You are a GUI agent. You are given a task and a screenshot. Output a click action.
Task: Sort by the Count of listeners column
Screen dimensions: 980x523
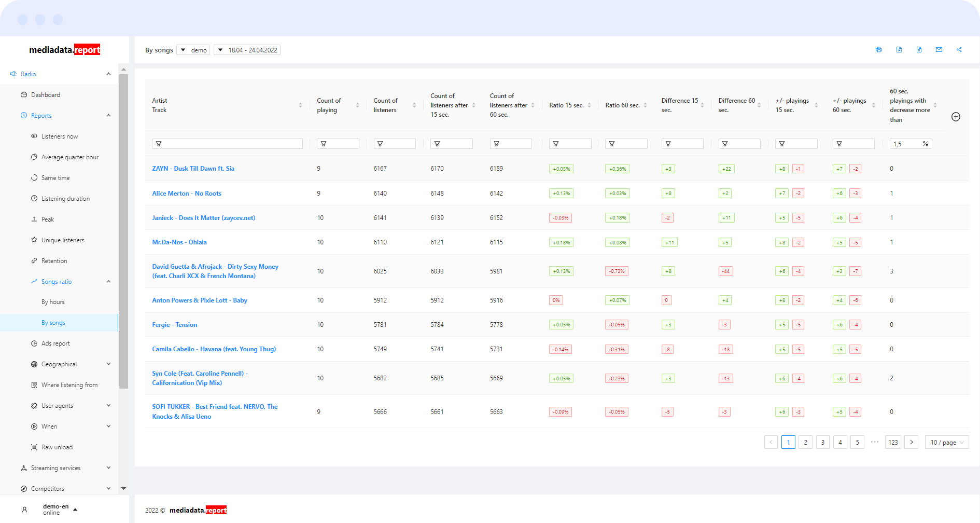pos(414,105)
